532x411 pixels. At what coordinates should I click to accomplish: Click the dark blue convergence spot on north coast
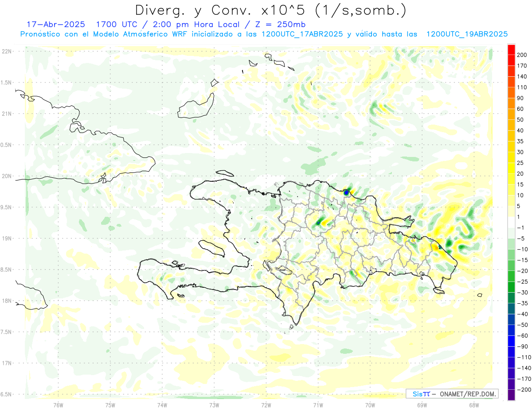[346, 192]
